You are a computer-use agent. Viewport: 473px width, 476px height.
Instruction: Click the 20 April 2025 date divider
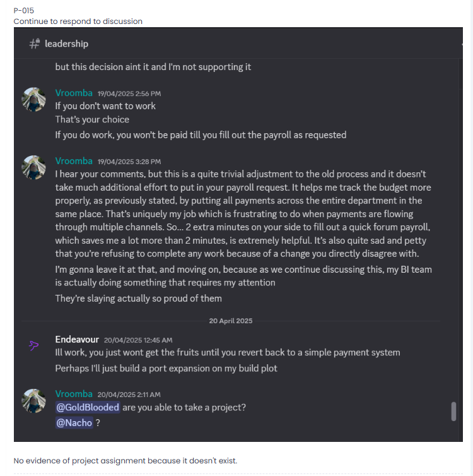coord(230,321)
